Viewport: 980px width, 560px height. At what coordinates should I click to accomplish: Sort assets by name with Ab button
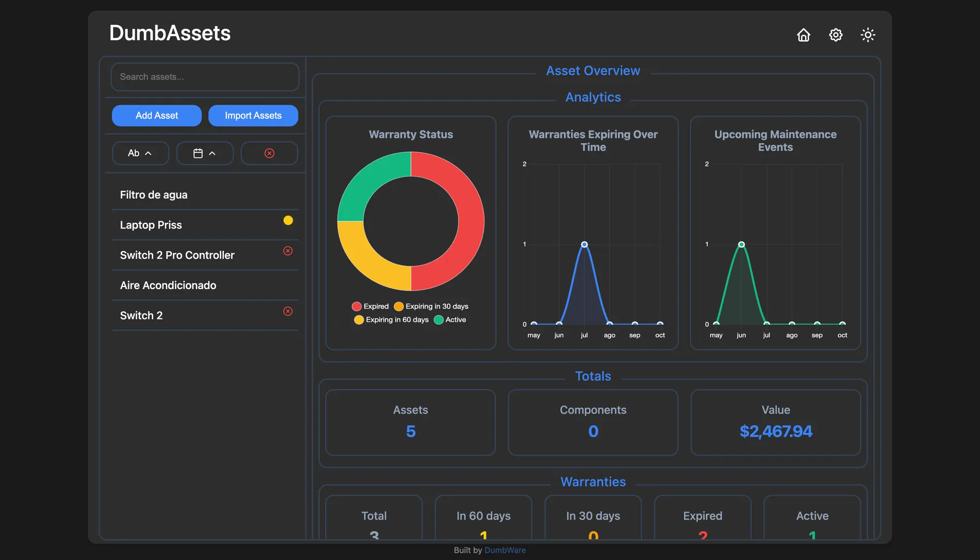(x=140, y=153)
